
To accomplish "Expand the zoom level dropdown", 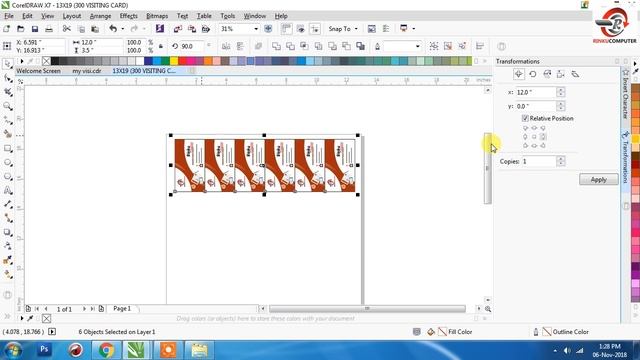I will click(x=256, y=29).
